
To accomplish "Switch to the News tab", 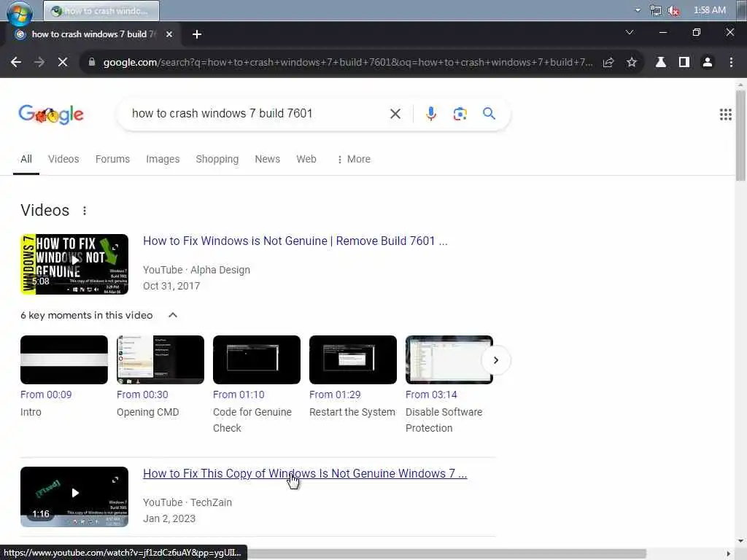I will 267,159.
